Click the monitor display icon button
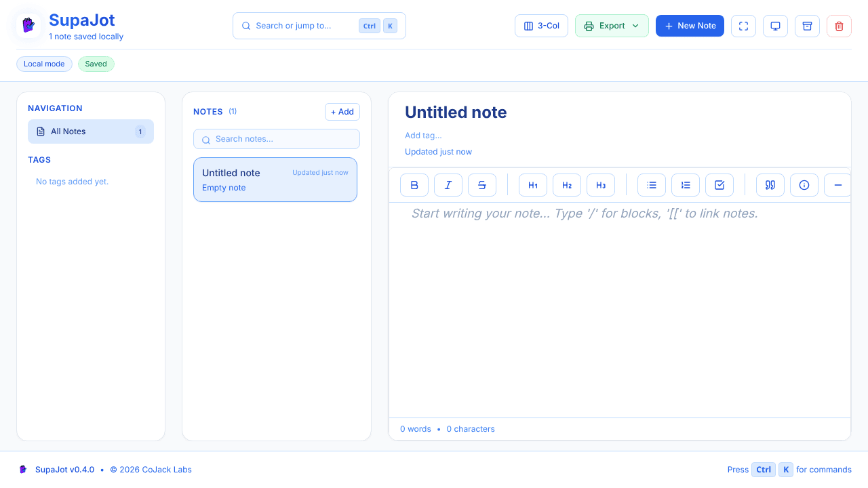 point(775,26)
